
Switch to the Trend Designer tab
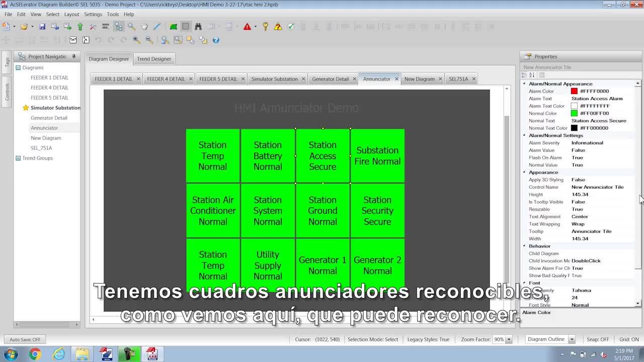(x=154, y=59)
